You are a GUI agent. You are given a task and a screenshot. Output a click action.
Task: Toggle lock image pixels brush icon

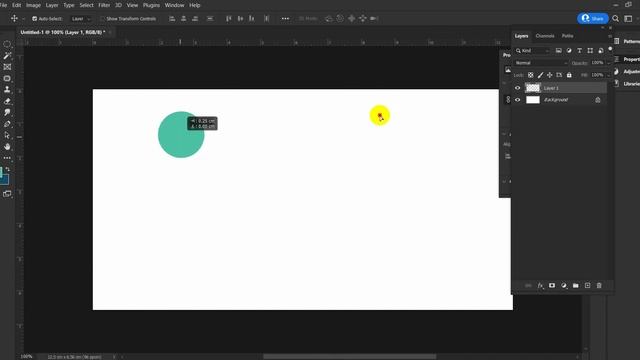tap(540, 75)
